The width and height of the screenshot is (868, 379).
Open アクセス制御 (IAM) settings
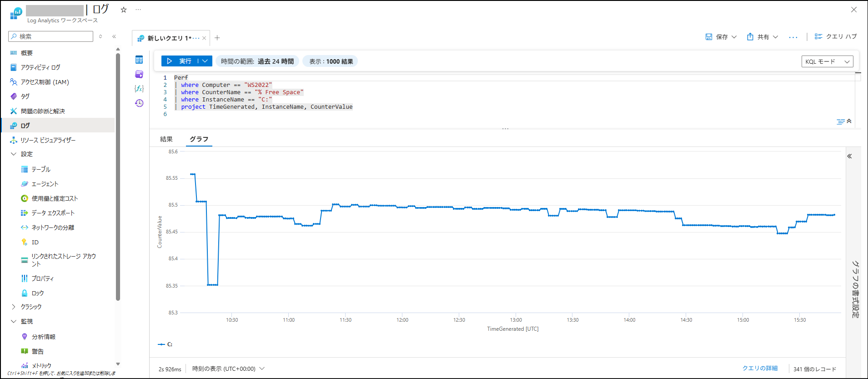pyautogui.click(x=45, y=82)
